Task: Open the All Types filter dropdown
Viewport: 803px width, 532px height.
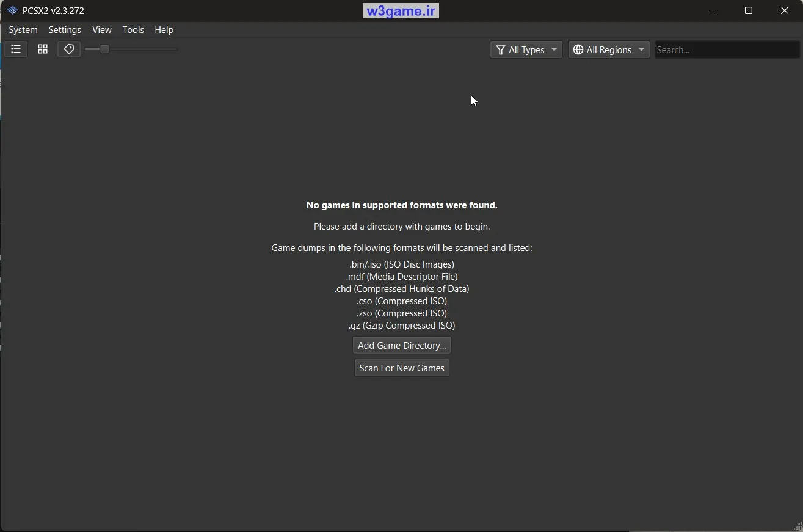Action: click(526, 50)
